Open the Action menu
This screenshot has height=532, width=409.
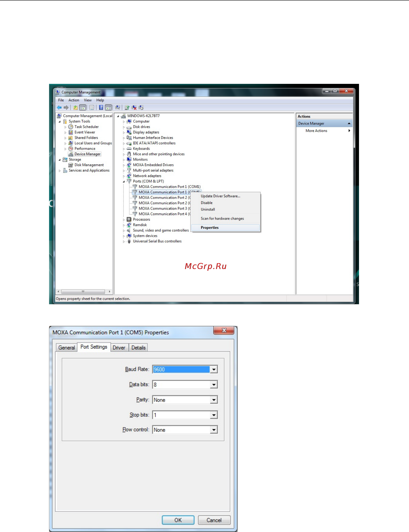coord(74,100)
